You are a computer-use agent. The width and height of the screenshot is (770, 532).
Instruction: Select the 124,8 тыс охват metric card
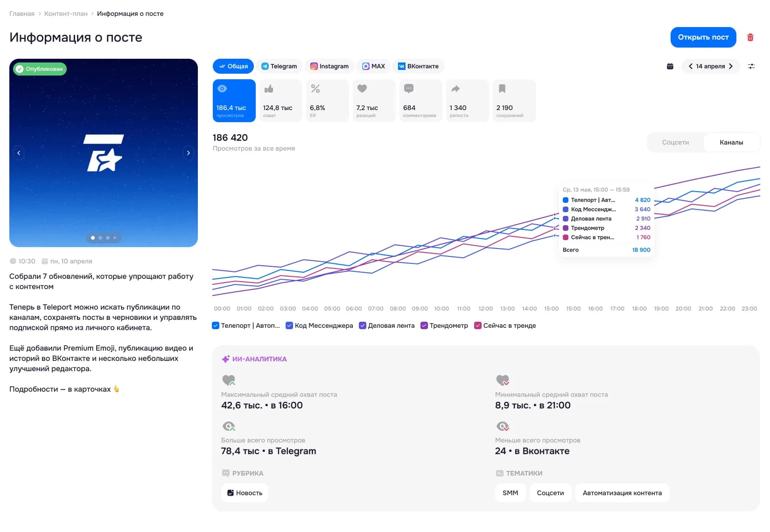click(x=281, y=101)
